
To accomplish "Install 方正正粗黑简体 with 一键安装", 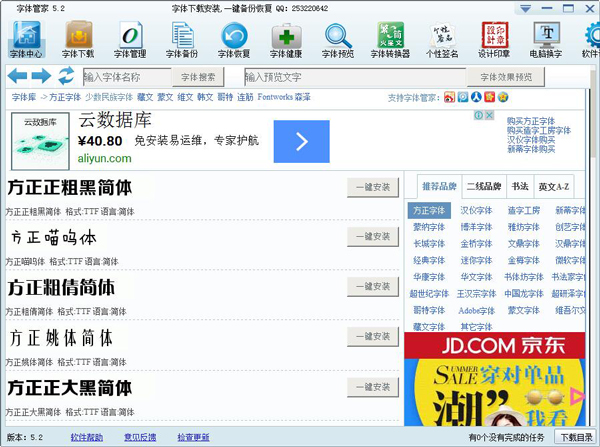I will click(373, 187).
